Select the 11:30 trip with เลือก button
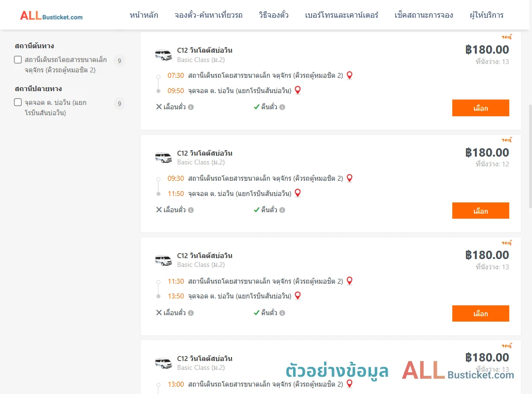 click(480, 314)
